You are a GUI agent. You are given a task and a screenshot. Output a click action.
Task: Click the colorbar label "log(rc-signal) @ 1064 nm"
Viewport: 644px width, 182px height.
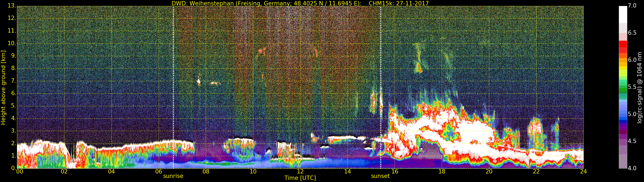[639, 88]
